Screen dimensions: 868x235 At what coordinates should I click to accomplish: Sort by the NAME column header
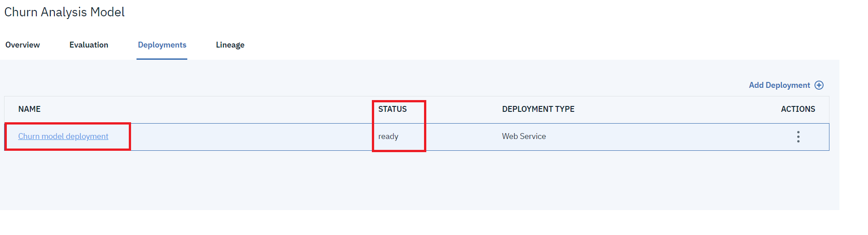(x=29, y=109)
